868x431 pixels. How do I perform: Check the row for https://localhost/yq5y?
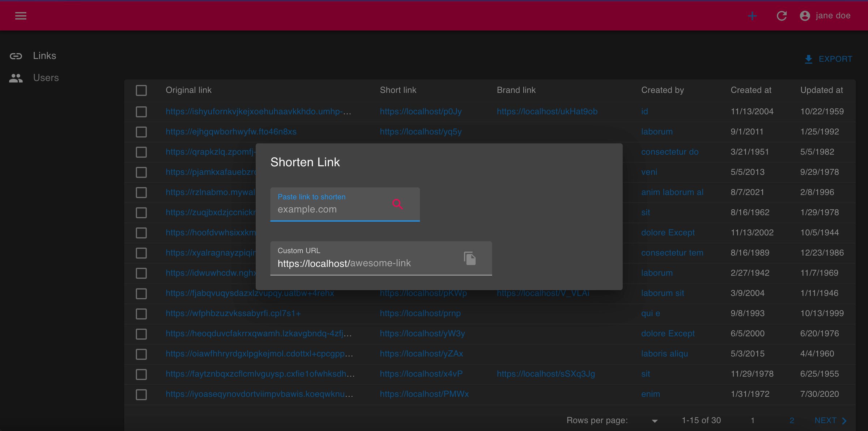pyautogui.click(x=141, y=132)
